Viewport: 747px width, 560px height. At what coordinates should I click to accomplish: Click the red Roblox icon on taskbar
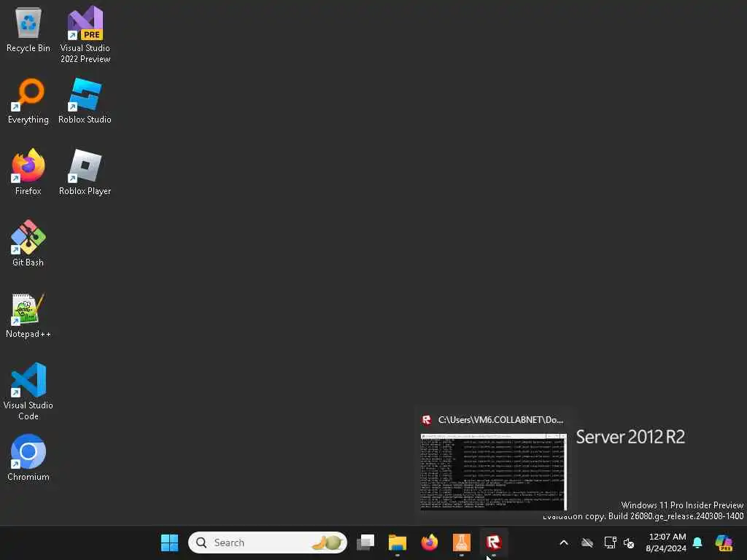pyautogui.click(x=494, y=542)
